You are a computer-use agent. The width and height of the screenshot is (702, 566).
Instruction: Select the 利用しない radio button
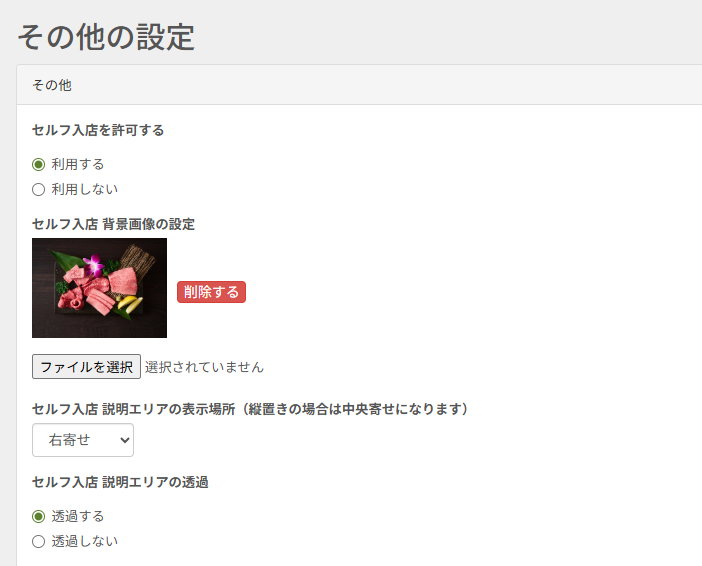pyautogui.click(x=39, y=189)
